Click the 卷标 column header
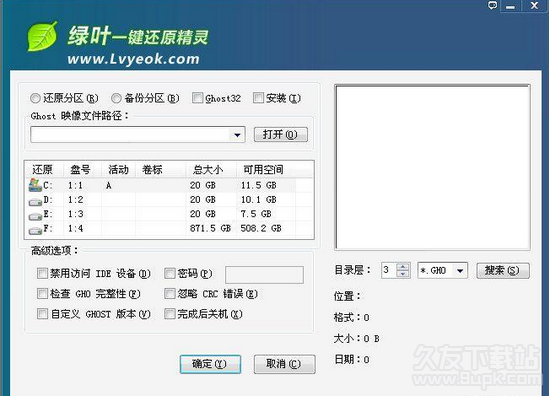Screen dimensions: 549x396 tap(160, 170)
